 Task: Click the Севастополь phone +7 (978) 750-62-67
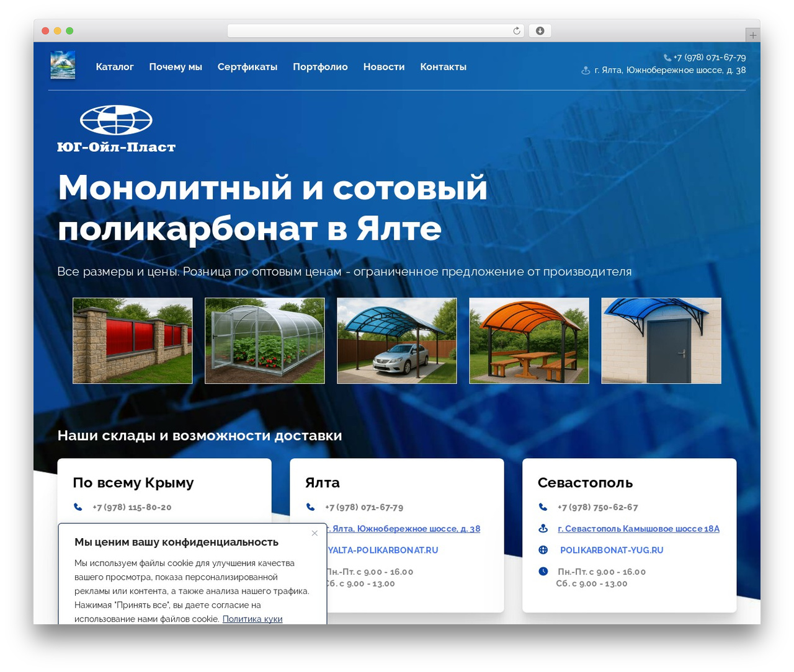(598, 508)
